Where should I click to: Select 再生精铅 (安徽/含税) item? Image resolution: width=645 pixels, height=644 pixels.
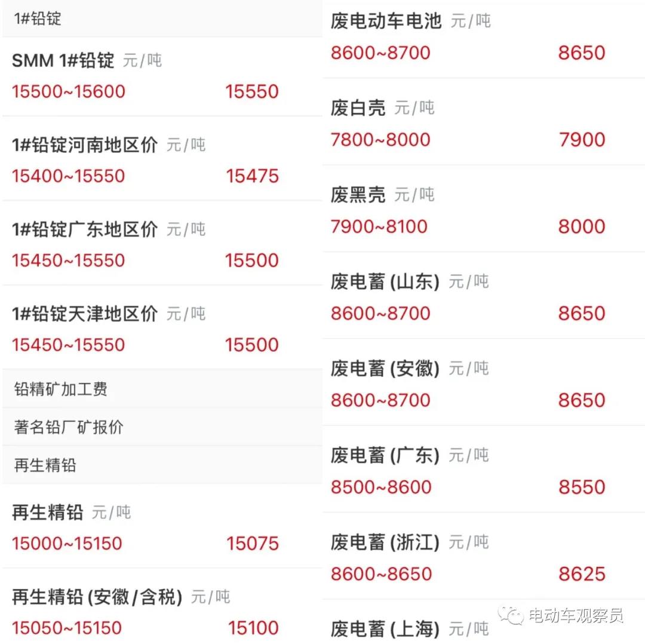(x=162, y=606)
